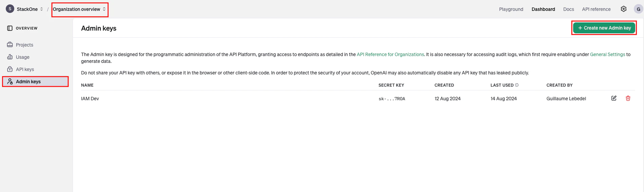Open the Organization overview dropdown
This screenshot has width=644, height=192.
pos(79,9)
